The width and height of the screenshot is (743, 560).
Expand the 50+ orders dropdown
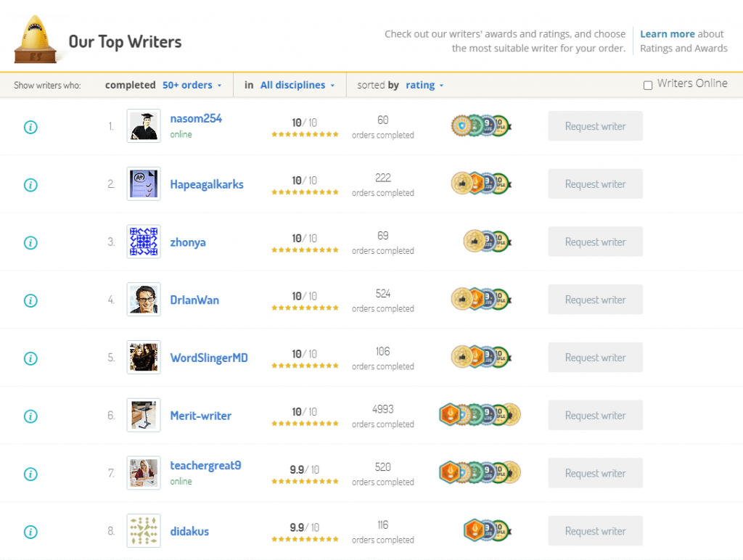(192, 86)
